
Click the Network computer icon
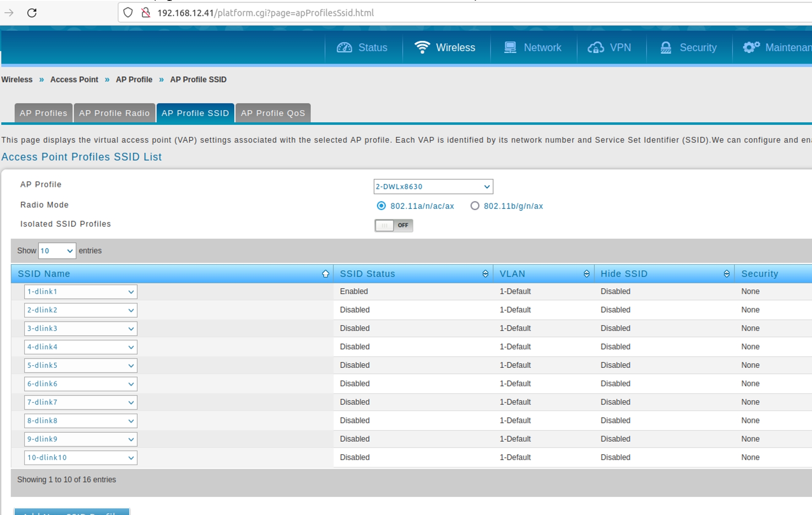[510, 48]
